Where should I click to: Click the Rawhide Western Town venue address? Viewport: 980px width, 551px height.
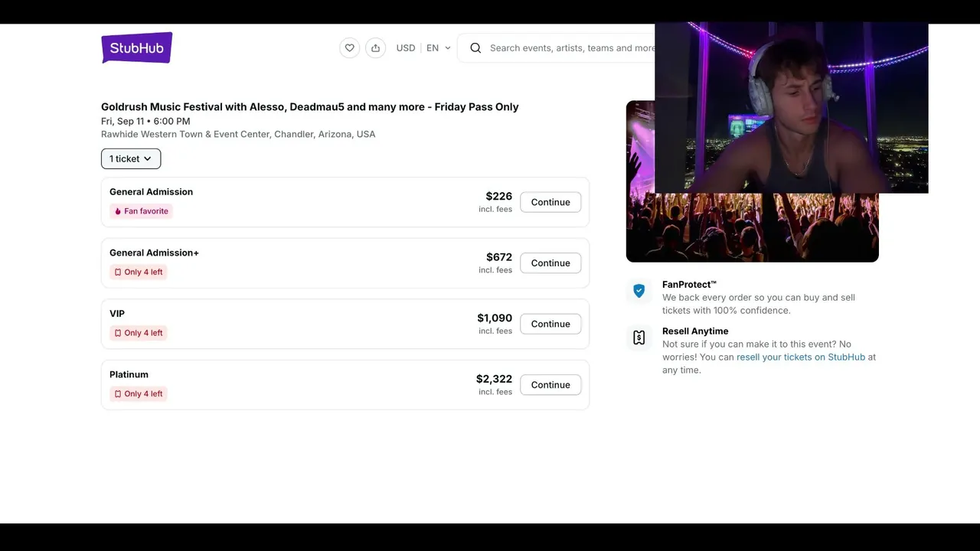pos(238,134)
